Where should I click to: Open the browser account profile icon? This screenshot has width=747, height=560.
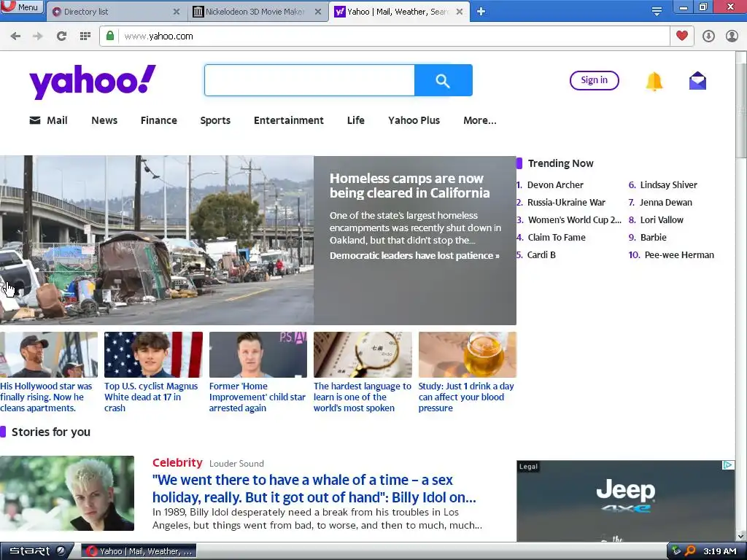coord(732,36)
